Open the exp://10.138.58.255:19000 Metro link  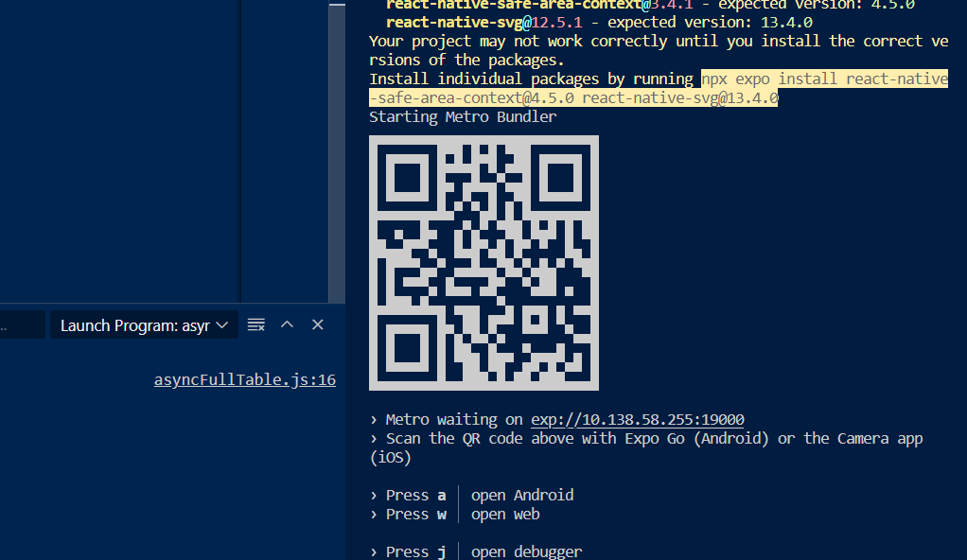pos(638,419)
